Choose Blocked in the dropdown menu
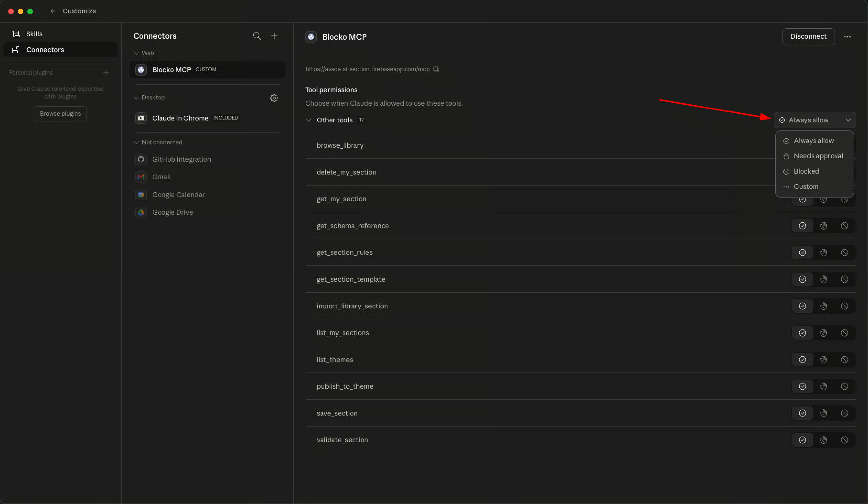This screenshot has height=504, width=868. tap(814, 171)
